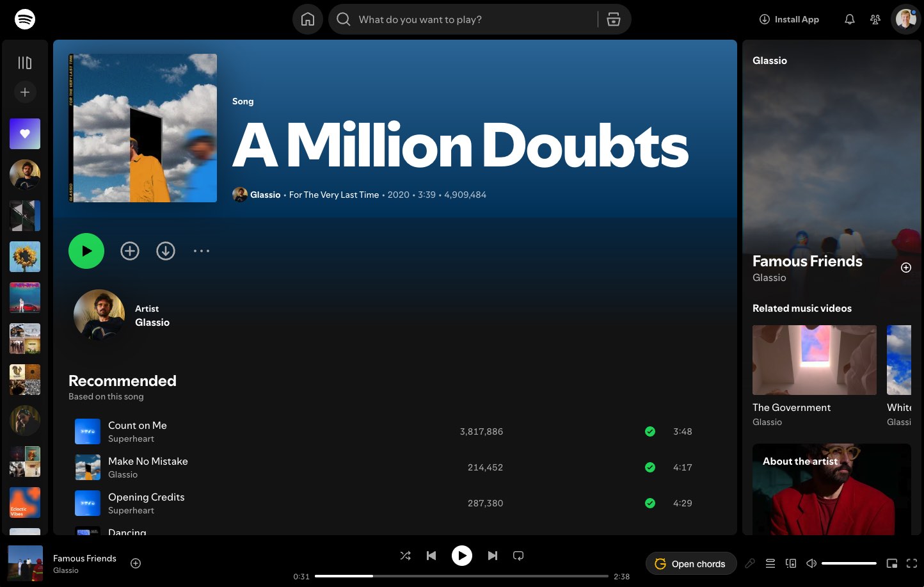Open the Install App button

coord(789,19)
